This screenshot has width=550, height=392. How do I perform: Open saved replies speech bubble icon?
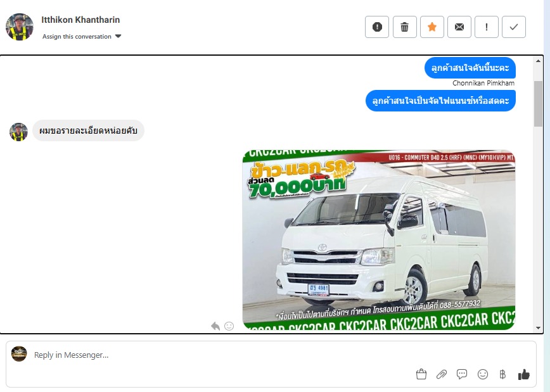point(462,374)
